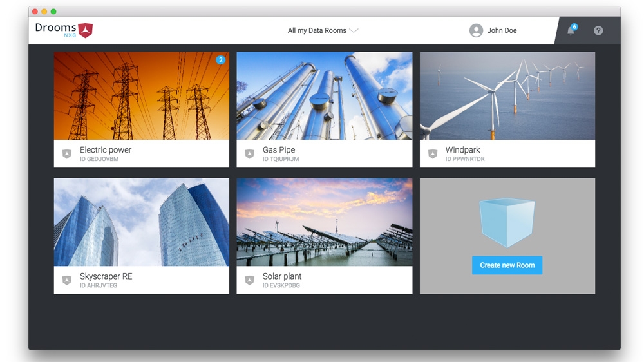Click John Doe's user avatar icon
The image size is (644, 362).
pyautogui.click(x=476, y=30)
